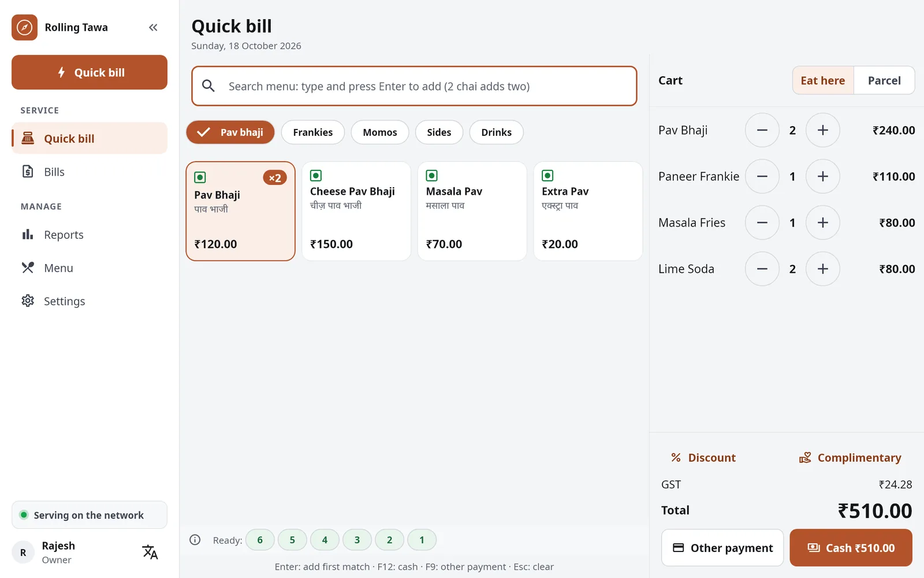Decrease Pav Bhaji quantity with minus
The width and height of the screenshot is (924, 578).
[x=762, y=130]
